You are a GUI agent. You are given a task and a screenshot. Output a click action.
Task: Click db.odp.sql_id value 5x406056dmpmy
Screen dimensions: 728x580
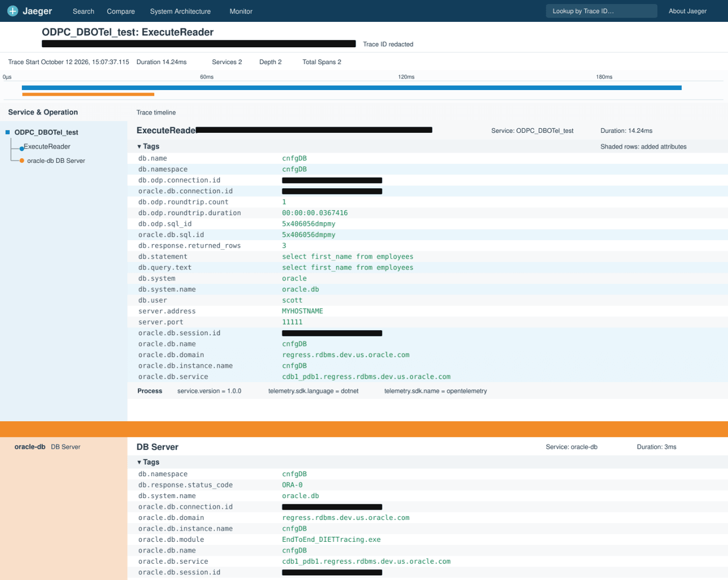tap(309, 224)
